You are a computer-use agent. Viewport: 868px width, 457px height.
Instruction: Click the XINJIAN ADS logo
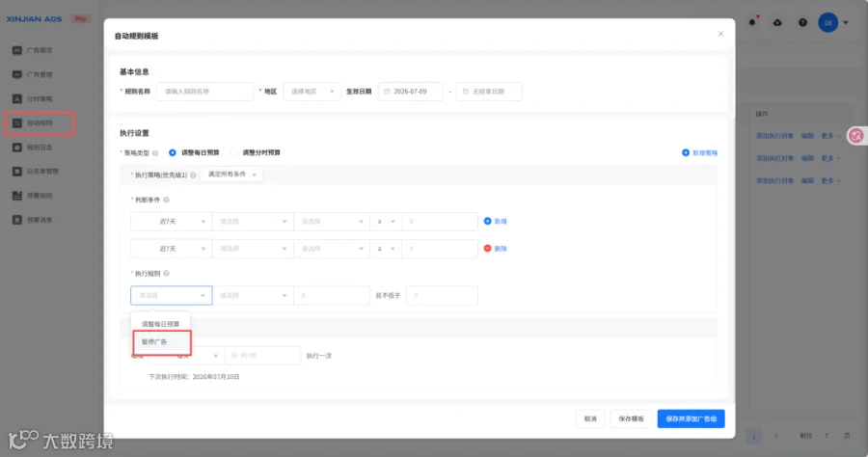pos(34,19)
